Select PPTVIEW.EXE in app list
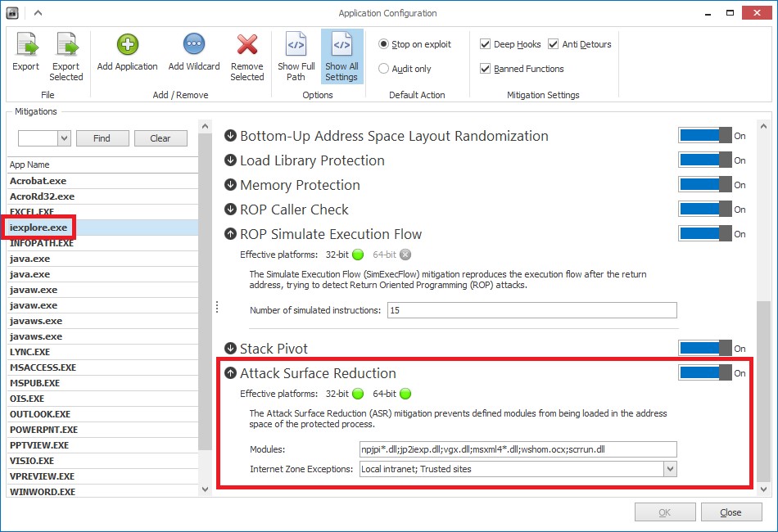778x532 pixels. (102, 445)
